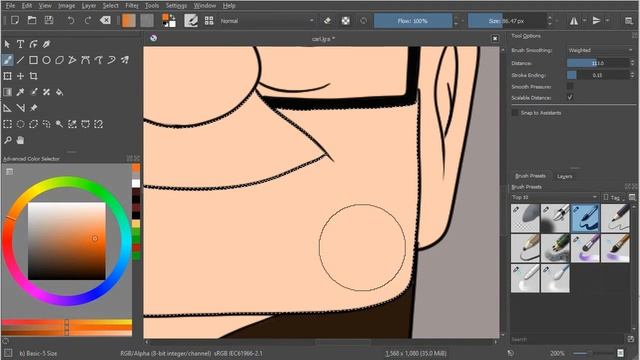The width and height of the screenshot is (640, 360).
Task: Open the Top 10 tag dropdown
Action: click(x=554, y=197)
